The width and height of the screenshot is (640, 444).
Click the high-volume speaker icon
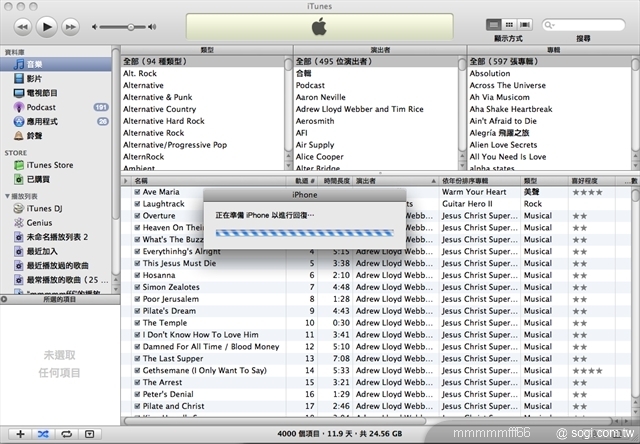coord(152,27)
